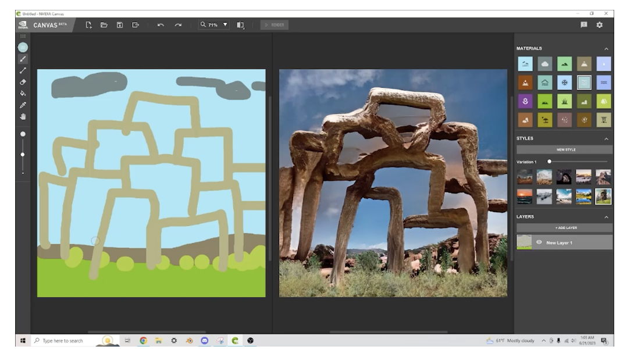Select the Pan hand tool
The width and height of the screenshot is (627, 364).
pyautogui.click(x=23, y=116)
